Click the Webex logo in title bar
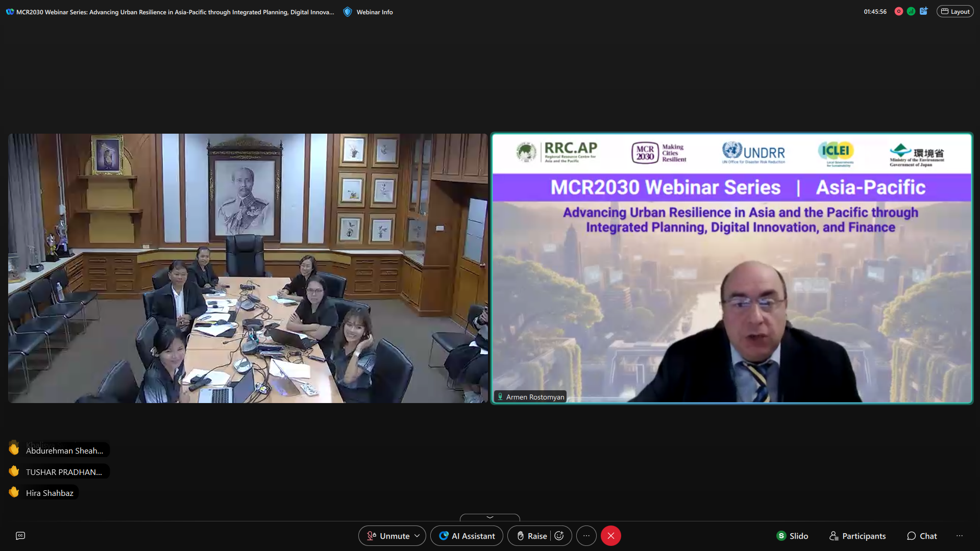Viewport: 980px width, 551px height. 10,12
